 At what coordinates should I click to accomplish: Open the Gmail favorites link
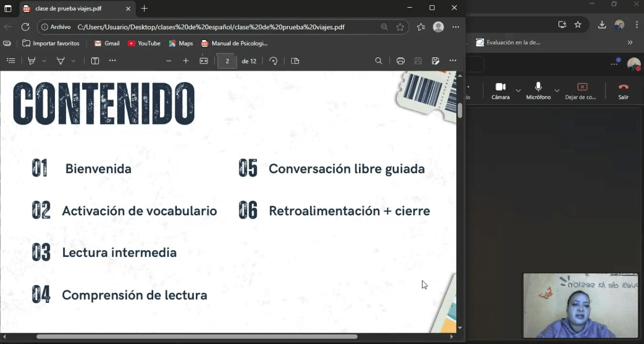point(107,44)
